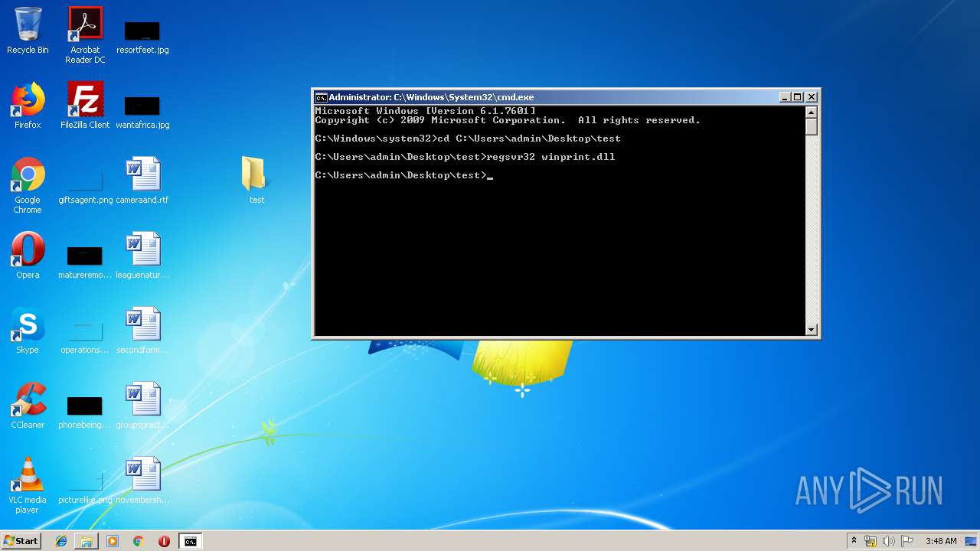Image resolution: width=980 pixels, height=551 pixels.
Task: Open the Recycle Bin desktop icon
Action: [28, 31]
